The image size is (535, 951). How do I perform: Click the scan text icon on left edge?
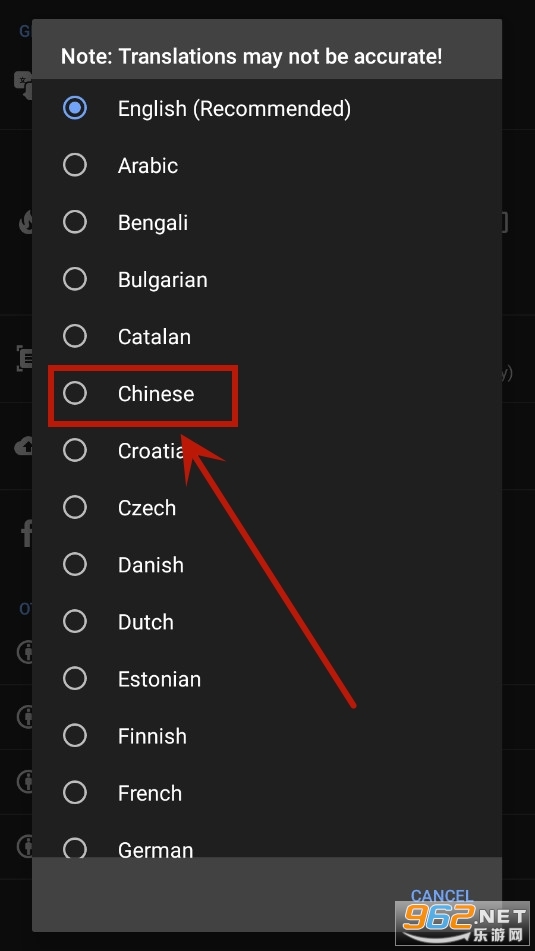[24, 358]
